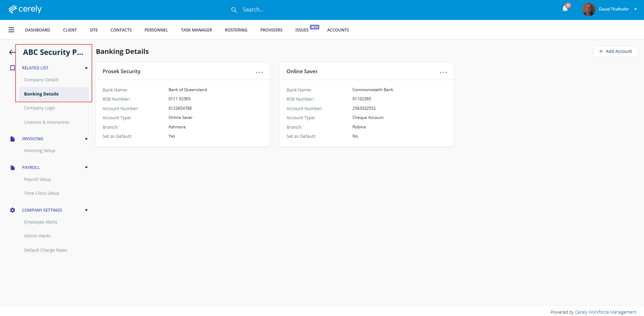Open the user account dropdown arrow

[x=636, y=9]
